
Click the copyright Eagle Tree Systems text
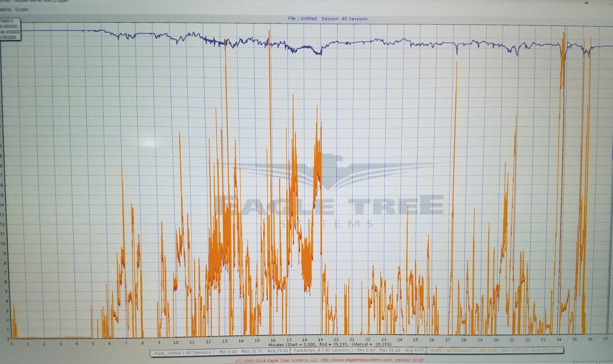(277, 360)
